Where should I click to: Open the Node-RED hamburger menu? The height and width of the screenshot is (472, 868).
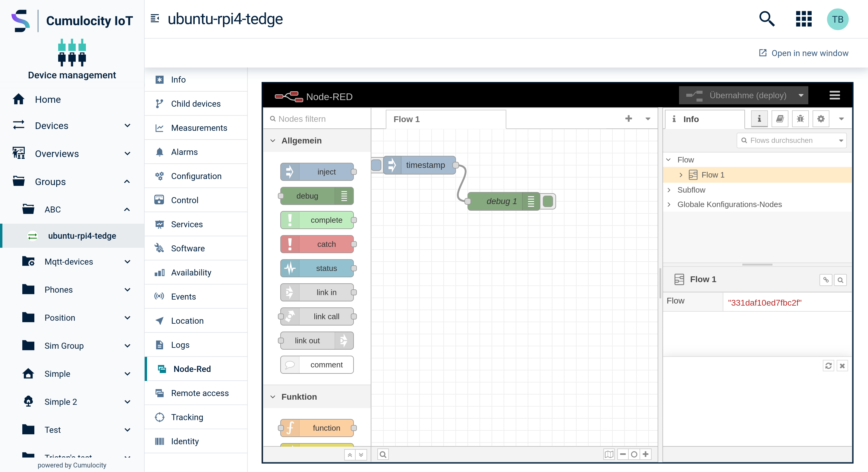point(835,95)
